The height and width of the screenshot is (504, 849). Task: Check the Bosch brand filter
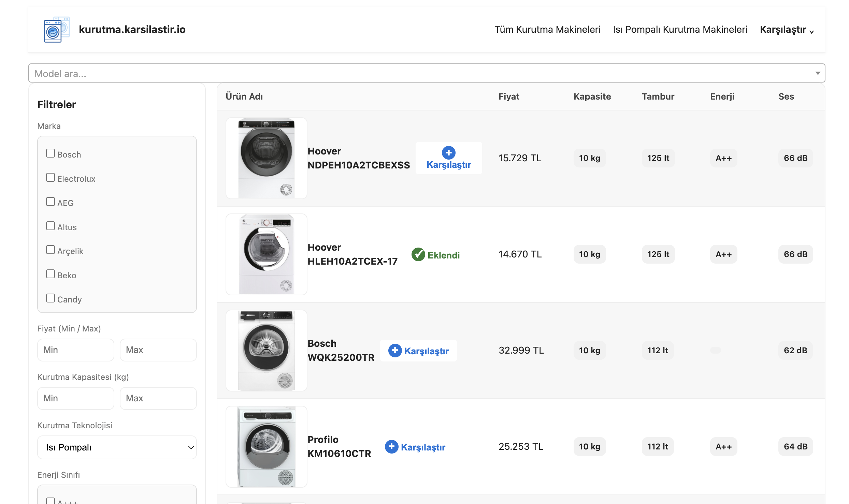tap(51, 153)
